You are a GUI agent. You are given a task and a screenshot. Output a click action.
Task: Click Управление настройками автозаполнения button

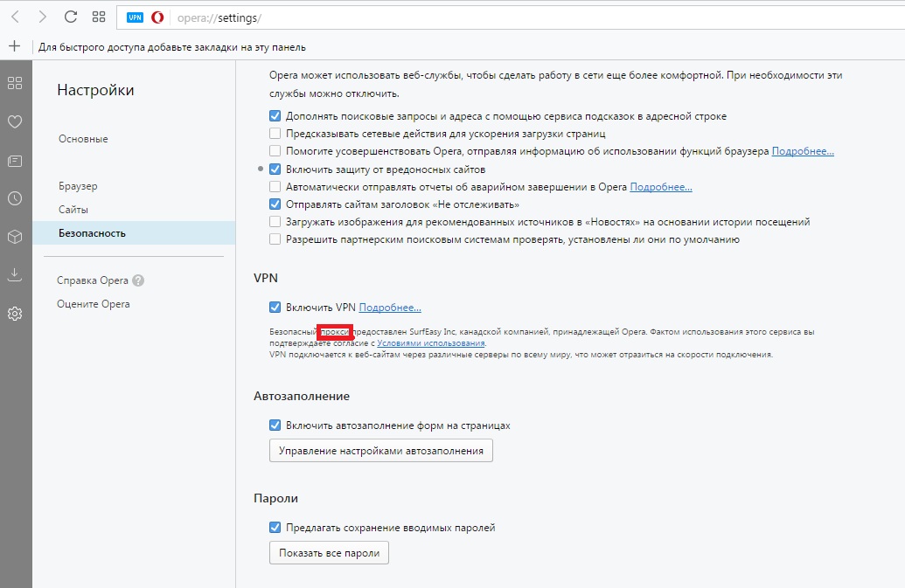point(381,451)
